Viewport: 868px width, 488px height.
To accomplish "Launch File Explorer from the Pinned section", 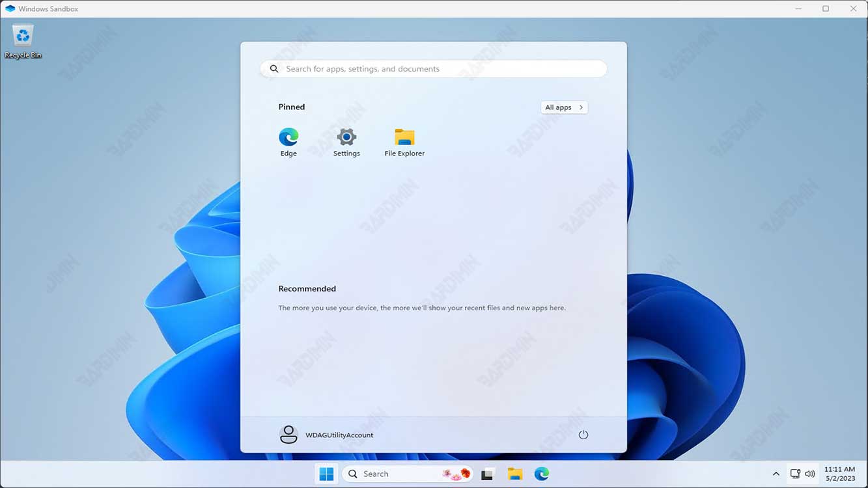I will point(404,142).
